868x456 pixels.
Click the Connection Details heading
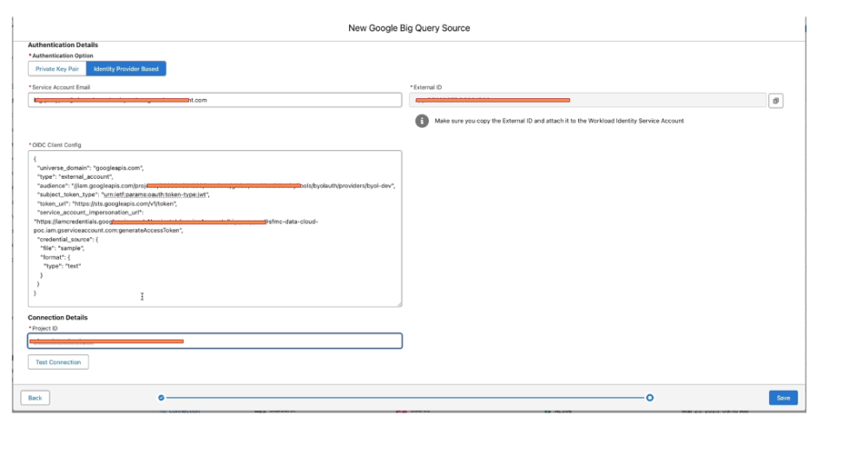click(57, 318)
